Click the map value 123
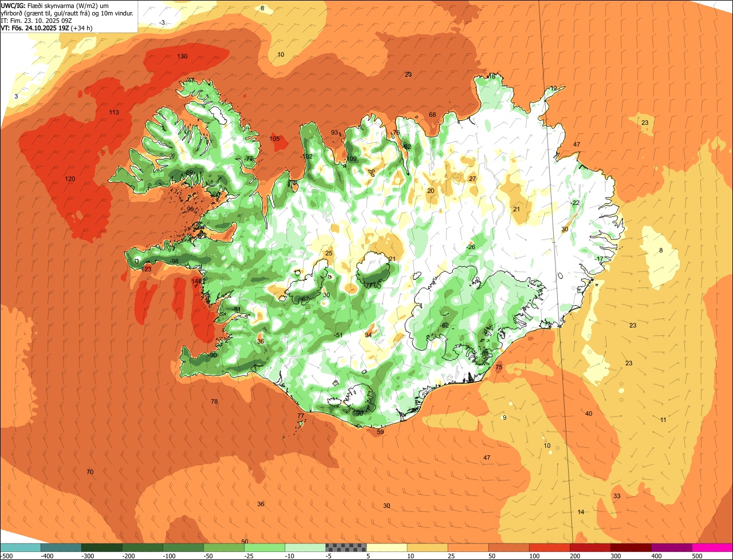Screen dimensions: 733x560 (x=147, y=269)
